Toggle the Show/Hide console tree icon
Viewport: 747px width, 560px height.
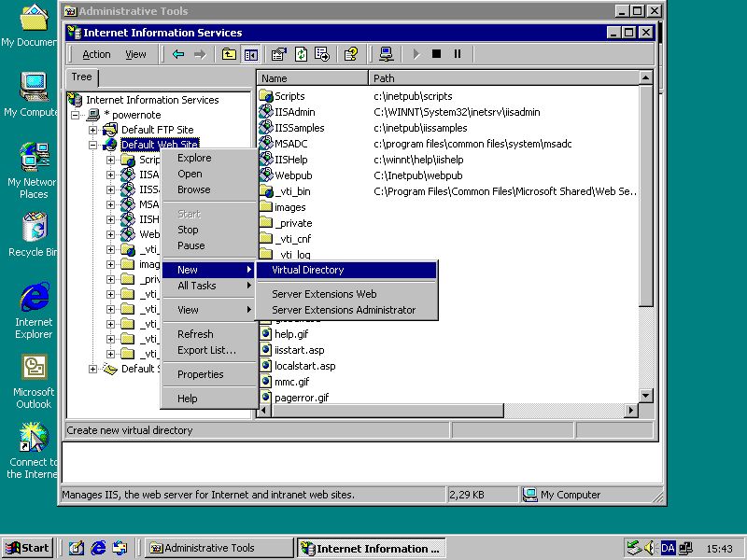click(250, 54)
